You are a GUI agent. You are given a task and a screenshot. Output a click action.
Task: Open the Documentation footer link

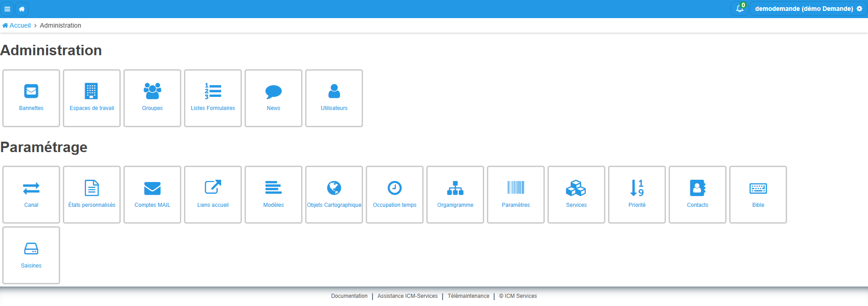tap(349, 296)
